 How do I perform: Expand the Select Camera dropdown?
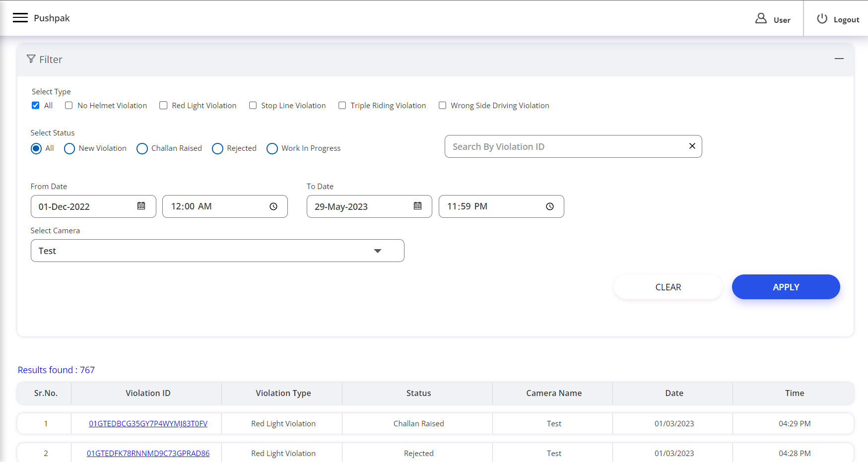click(x=377, y=251)
